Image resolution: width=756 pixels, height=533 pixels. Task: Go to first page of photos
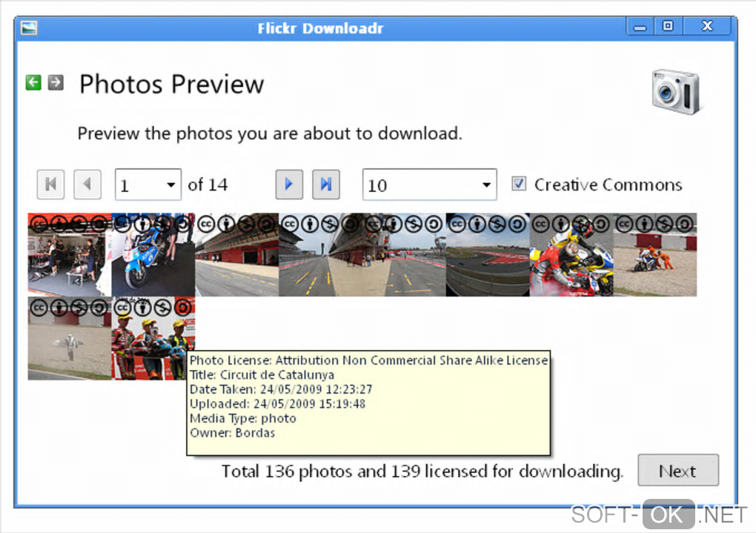(50, 185)
